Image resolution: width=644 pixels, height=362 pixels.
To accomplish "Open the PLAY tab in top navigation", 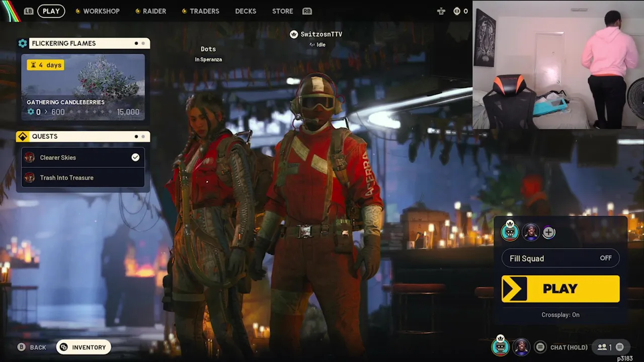I will [x=51, y=11].
